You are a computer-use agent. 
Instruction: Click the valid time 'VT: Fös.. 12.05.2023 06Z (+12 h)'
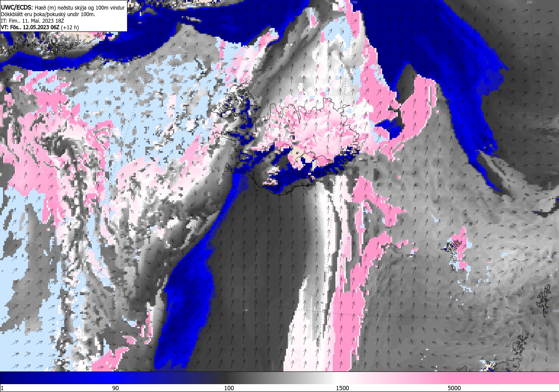40,27
